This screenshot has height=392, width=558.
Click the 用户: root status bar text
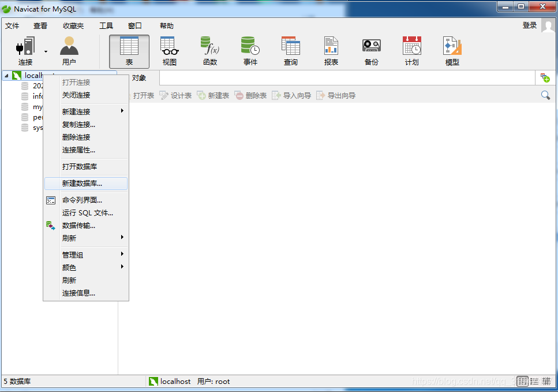point(214,381)
